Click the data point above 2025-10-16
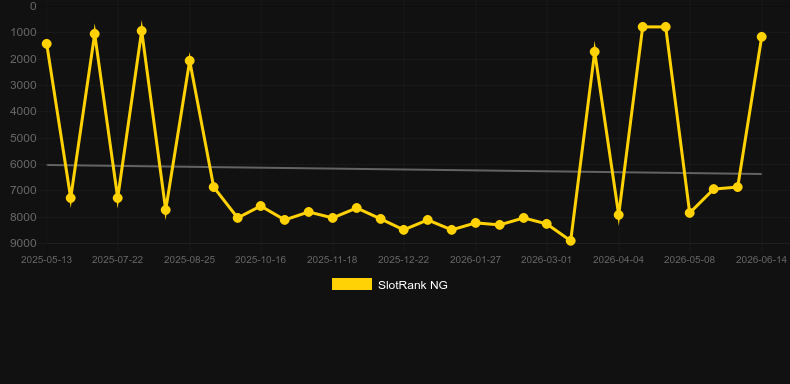This screenshot has height=384, width=790. pos(260,206)
